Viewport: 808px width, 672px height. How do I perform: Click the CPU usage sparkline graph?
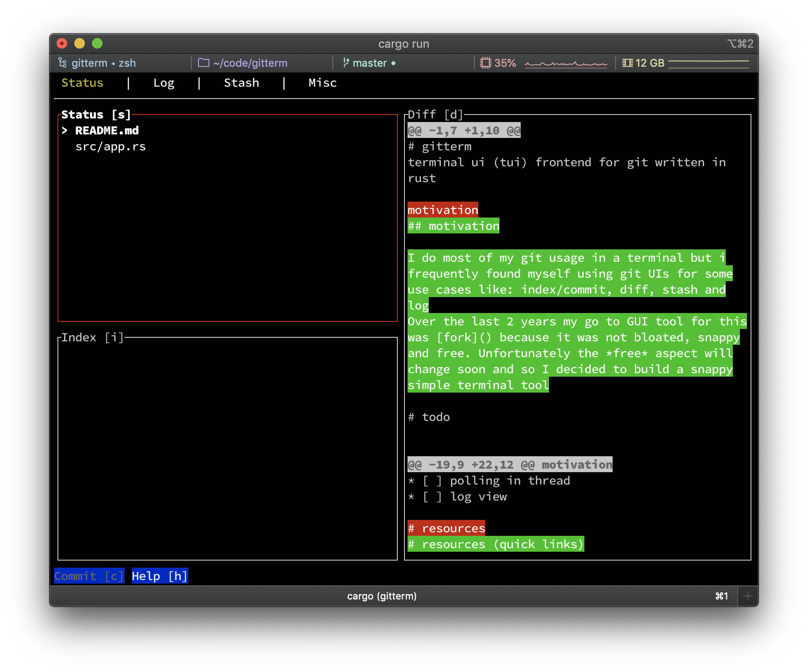(566, 64)
